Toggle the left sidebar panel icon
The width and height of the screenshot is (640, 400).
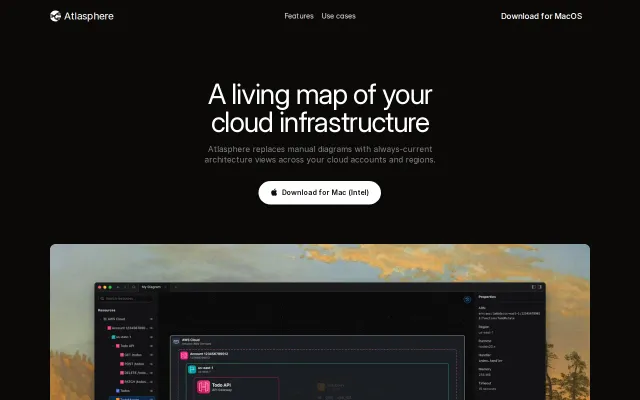click(533, 287)
